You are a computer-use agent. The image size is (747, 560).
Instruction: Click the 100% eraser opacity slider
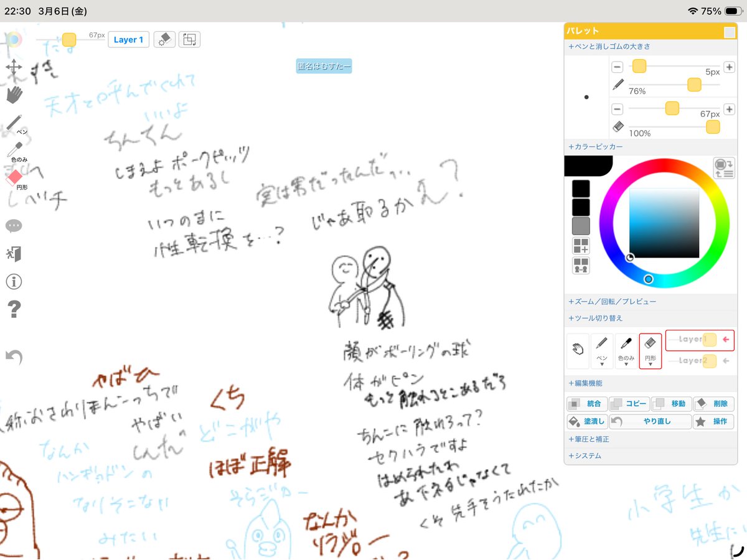pyautogui.click(x=713, y=127)
